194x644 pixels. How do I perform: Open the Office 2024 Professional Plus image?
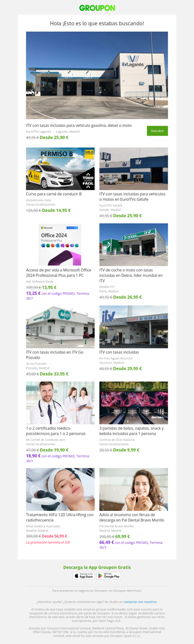point(60,244)
